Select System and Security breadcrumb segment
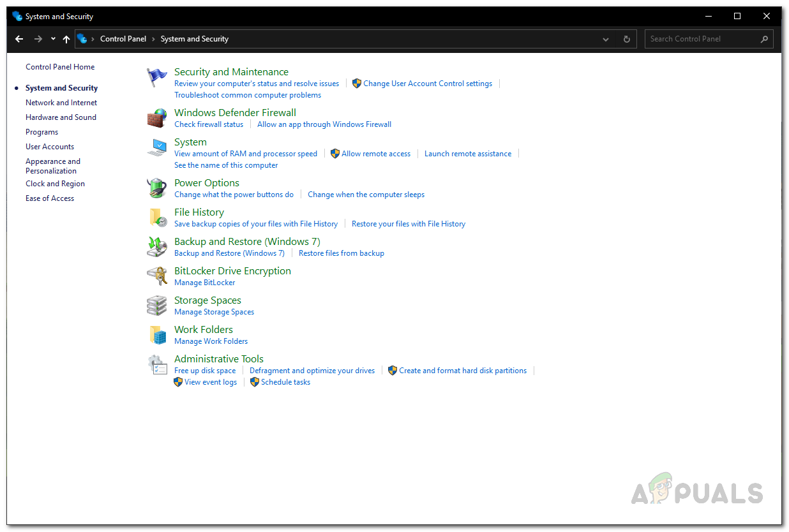This screenshot has width=789, height=532. (x=195, y=39)
